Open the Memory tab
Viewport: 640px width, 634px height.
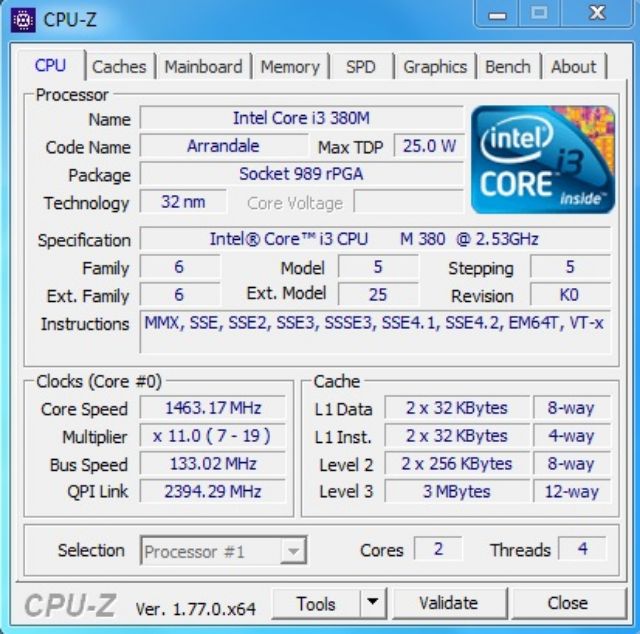tap(290, 67)
